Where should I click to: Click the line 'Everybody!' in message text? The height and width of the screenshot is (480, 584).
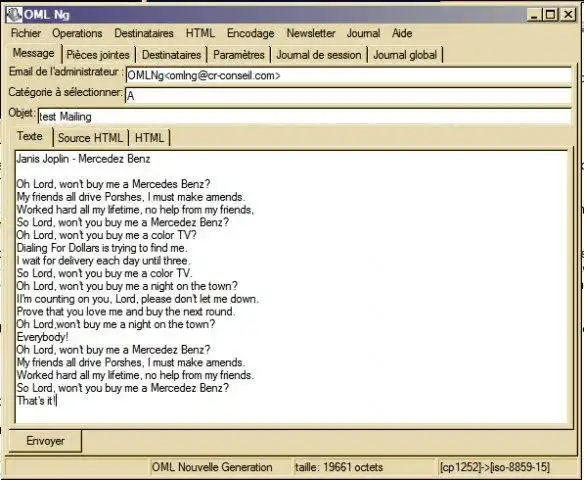coord(42,337)
